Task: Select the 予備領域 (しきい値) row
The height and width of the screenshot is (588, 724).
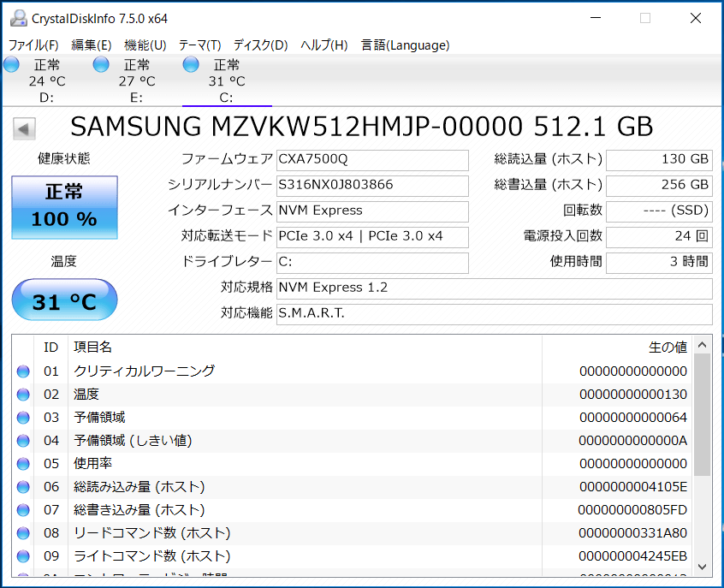Action: [352, 441]
